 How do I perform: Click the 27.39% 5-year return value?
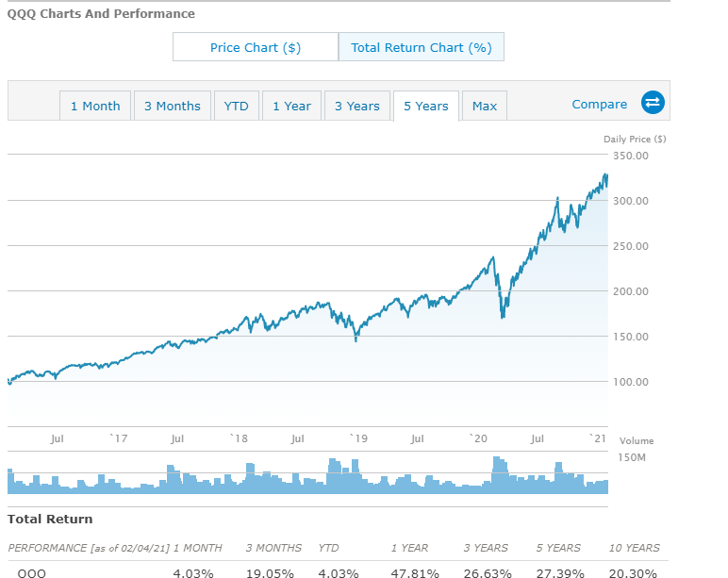560,573
